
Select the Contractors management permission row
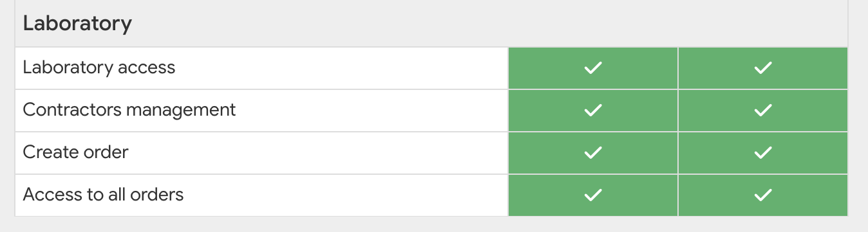pos(431,111)
